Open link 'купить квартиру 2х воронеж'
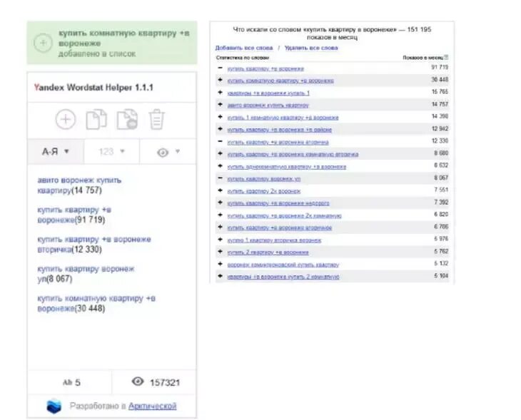Screen dimensions: 521x420 point(264,191)
